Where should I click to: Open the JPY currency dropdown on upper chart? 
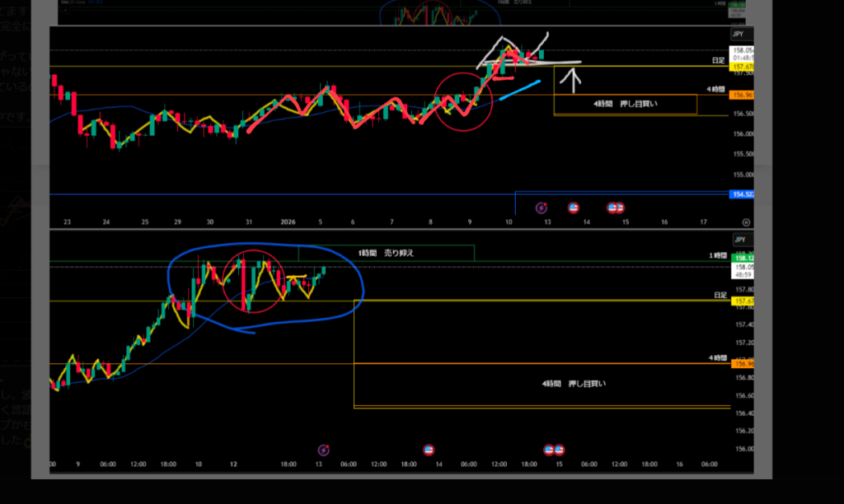pyautogui.click(x=739, y=35)
